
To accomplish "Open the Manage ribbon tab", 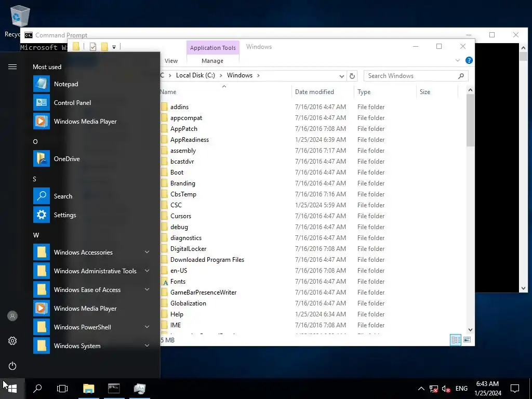I will pyautogui.click(x=212, y=61).
